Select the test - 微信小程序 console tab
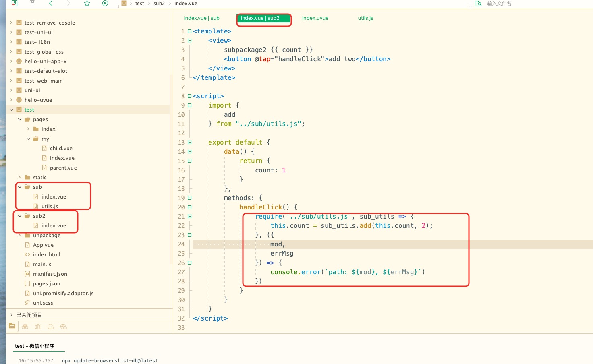Viewport: 593px width, 364px height. tap(35, 346)
